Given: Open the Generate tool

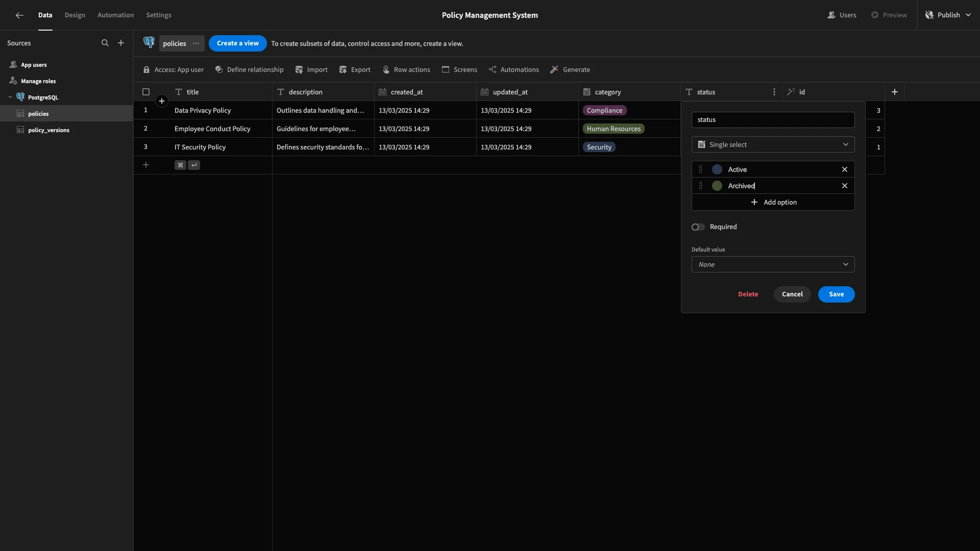Looking at the screenshot, I should [570, 70].
